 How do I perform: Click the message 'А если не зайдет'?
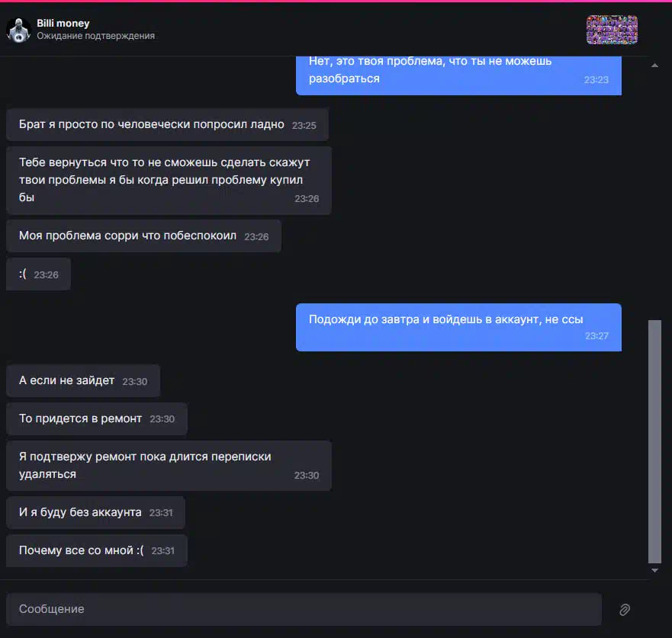[83, 380]
